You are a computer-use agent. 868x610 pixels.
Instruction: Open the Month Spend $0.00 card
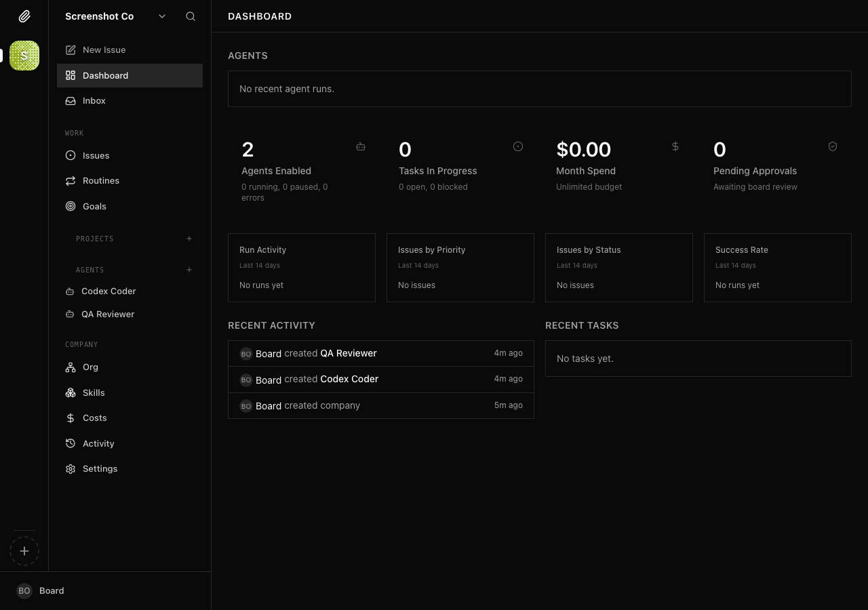coord(618,171)
